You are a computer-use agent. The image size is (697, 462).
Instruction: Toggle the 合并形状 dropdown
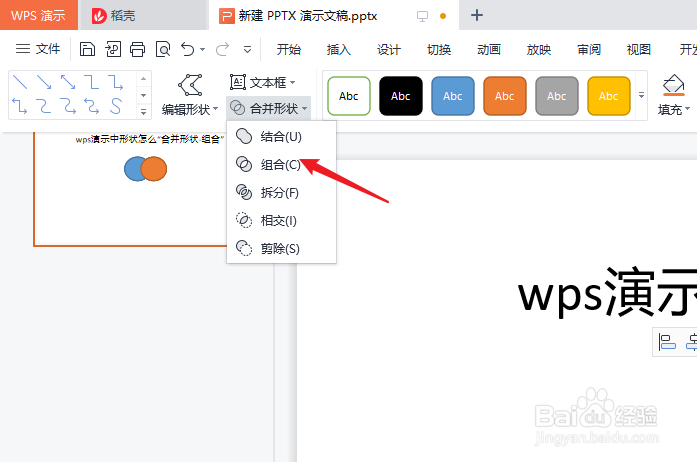coord(268,108)
